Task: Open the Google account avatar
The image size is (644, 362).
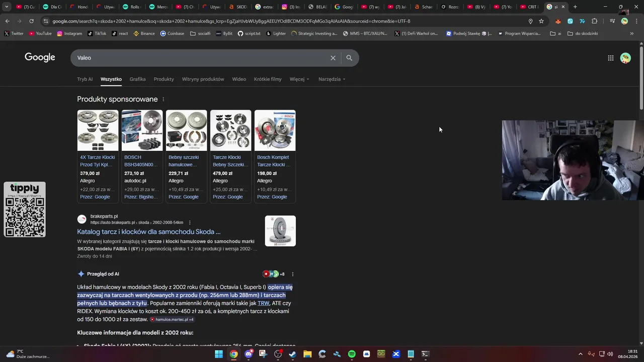Action: click(x=625, y=58)
